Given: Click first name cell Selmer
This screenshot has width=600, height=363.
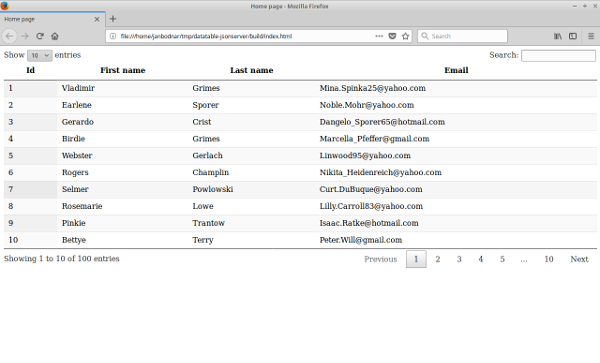Looking at the screenshot, I should pos(75,189).
